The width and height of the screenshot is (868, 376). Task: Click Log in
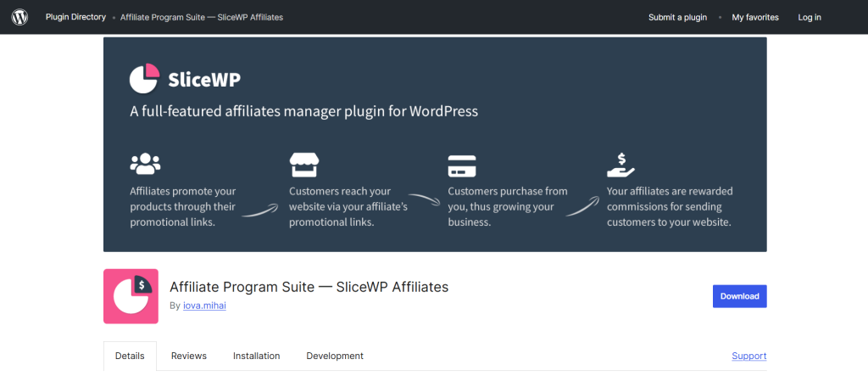(810, 17)
